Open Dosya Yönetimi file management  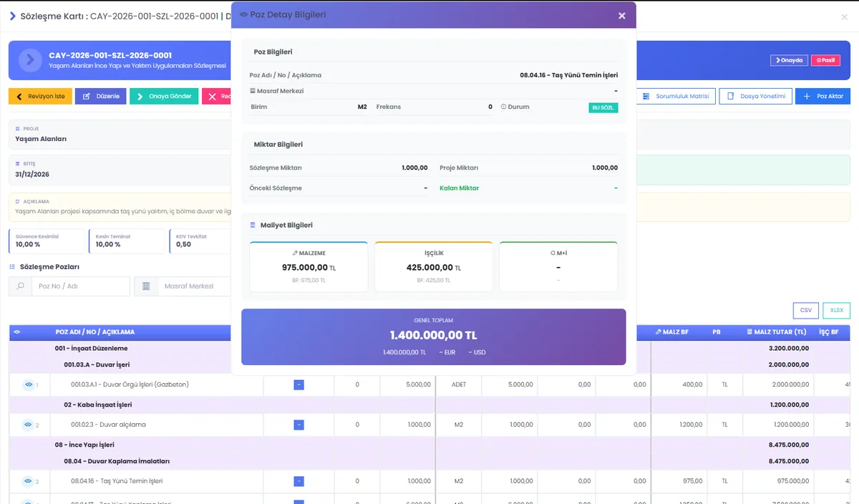755,96
